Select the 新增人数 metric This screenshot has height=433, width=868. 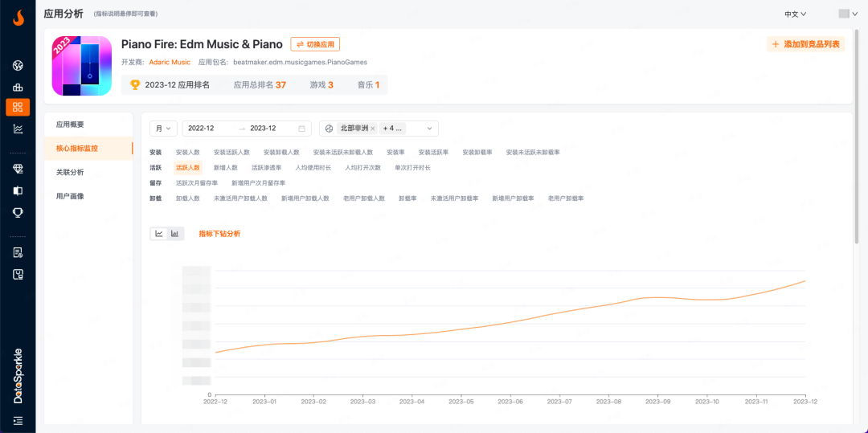(225, 168)
